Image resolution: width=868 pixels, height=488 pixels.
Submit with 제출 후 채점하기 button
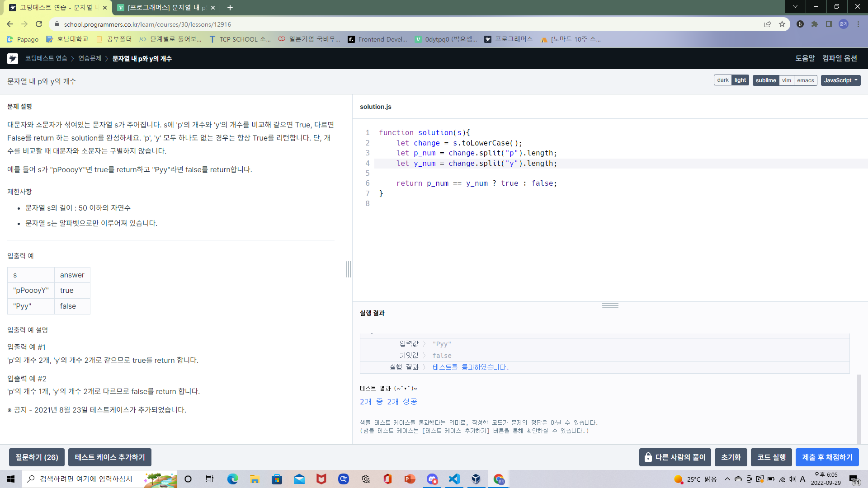[827, 457]
